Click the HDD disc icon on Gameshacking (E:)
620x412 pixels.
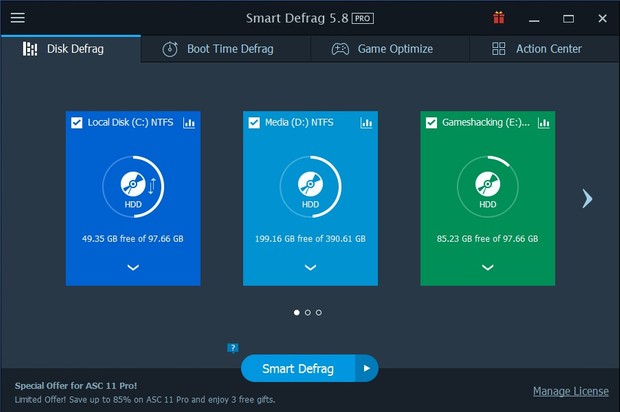pyautogui.click(x=488, y=184)
